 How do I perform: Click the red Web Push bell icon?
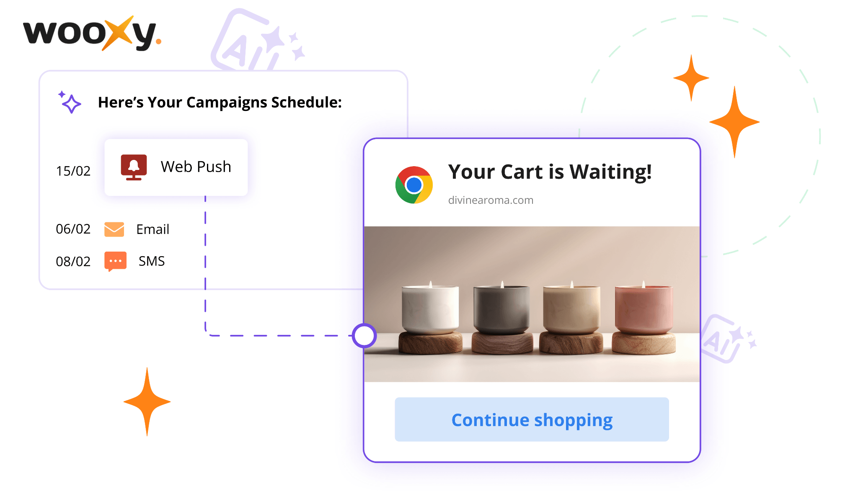134,167
